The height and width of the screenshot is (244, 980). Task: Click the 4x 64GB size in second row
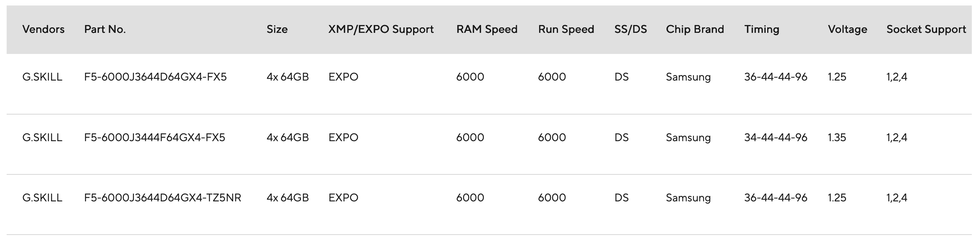(x=287, y=138)
